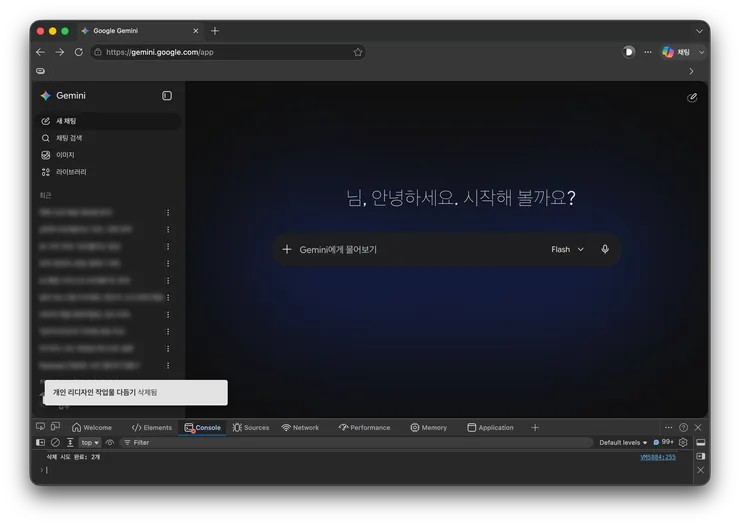Viewport: 740px width, 525px height.
Task: Click the console Filter input field
Action: [356, 442]
